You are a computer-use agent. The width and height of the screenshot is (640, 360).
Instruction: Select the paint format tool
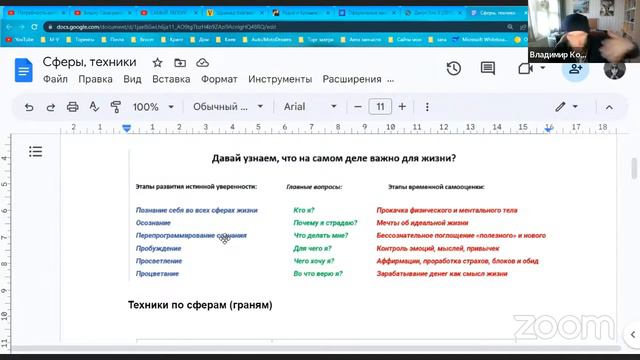click(116, 107)
